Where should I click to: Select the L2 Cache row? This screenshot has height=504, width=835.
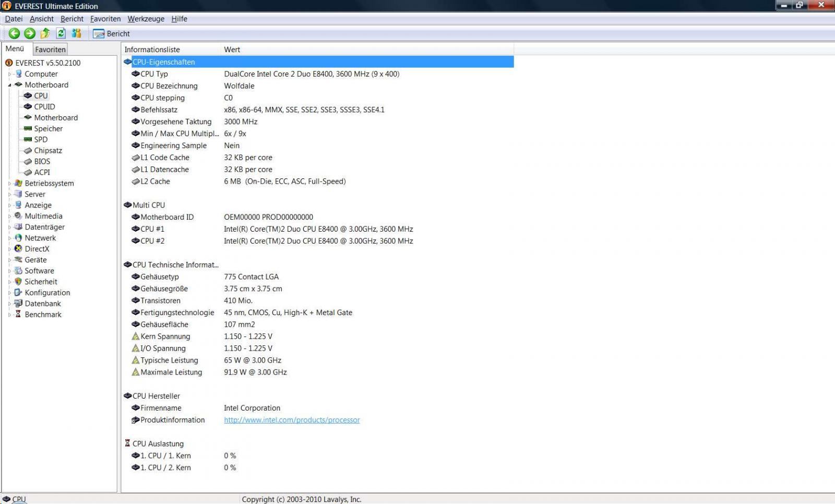(318, 182)
